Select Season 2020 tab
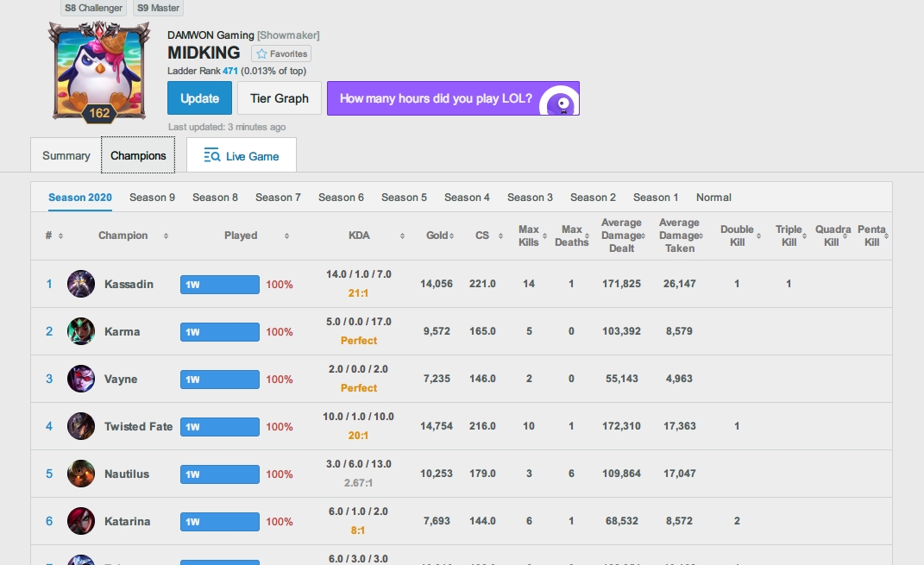This screenshot has height=565, width=924. [x=80, y=198]
